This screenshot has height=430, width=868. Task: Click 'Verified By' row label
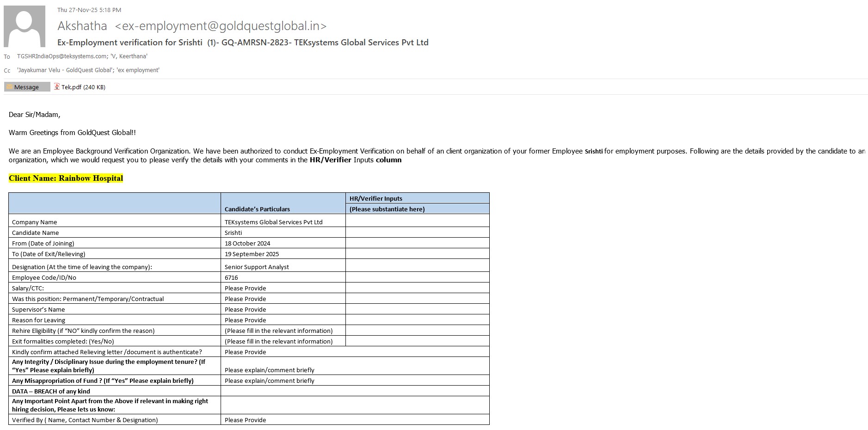(85, 420)
